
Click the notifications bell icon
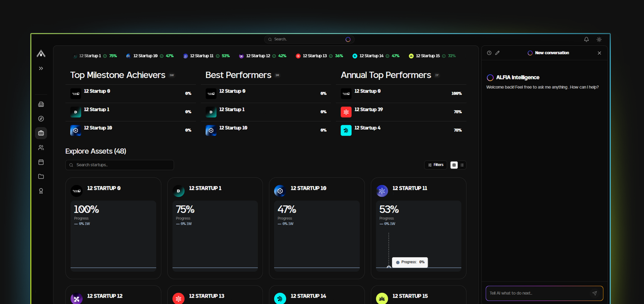coord(586,39)
